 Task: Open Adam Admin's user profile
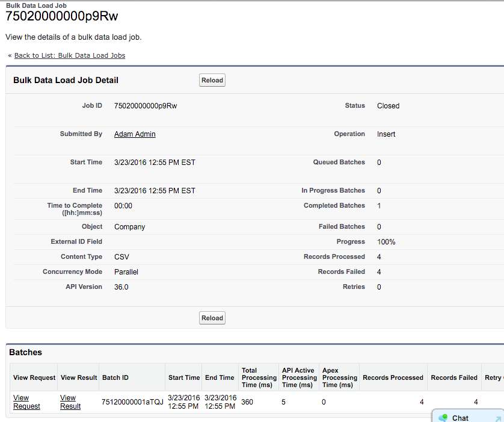click(x=135, y=134)
